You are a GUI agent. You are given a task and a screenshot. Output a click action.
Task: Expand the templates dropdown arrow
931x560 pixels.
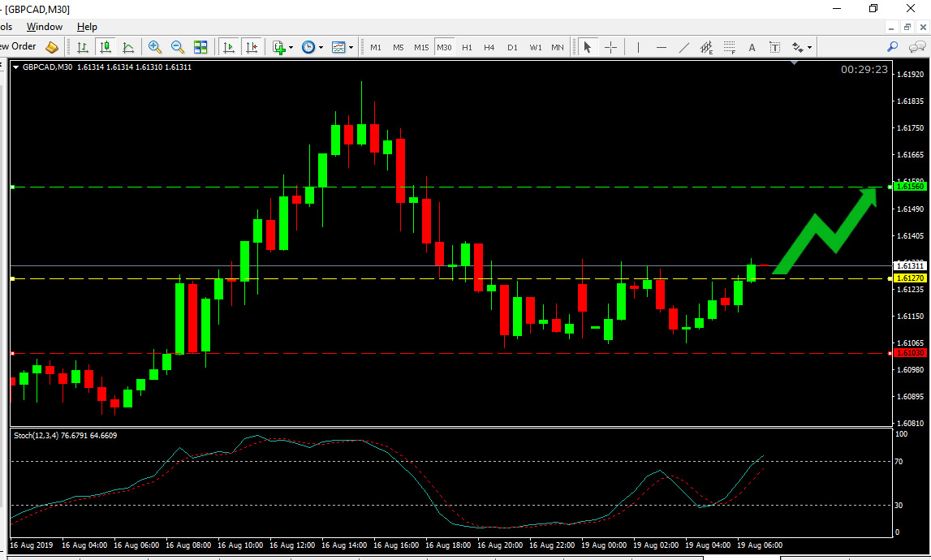click(x=351, y=48)
